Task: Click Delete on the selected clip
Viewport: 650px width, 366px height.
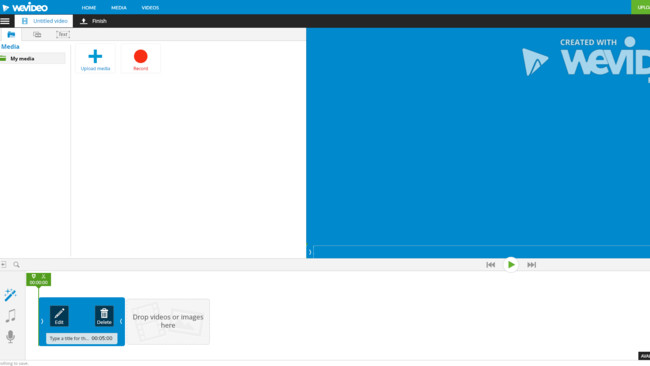Action: 104,316
